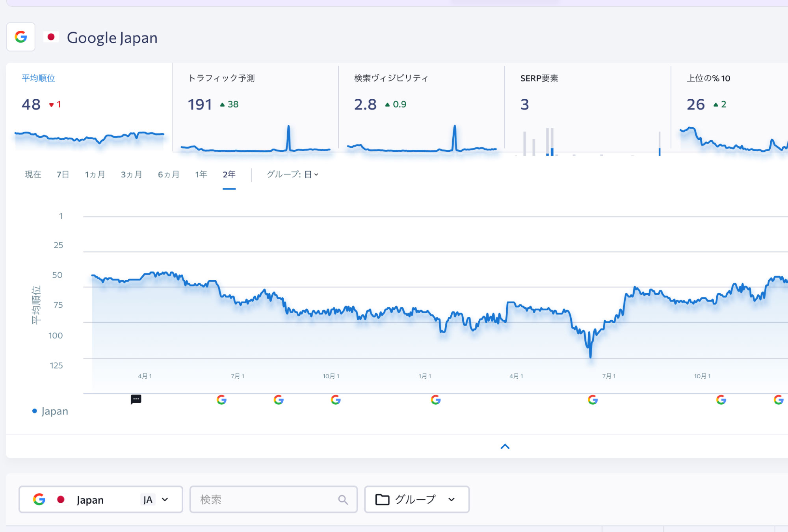Click the Google logo icon beside Google Japan
This screenshot has width=788, height=532.
click(x=21, y=37)
